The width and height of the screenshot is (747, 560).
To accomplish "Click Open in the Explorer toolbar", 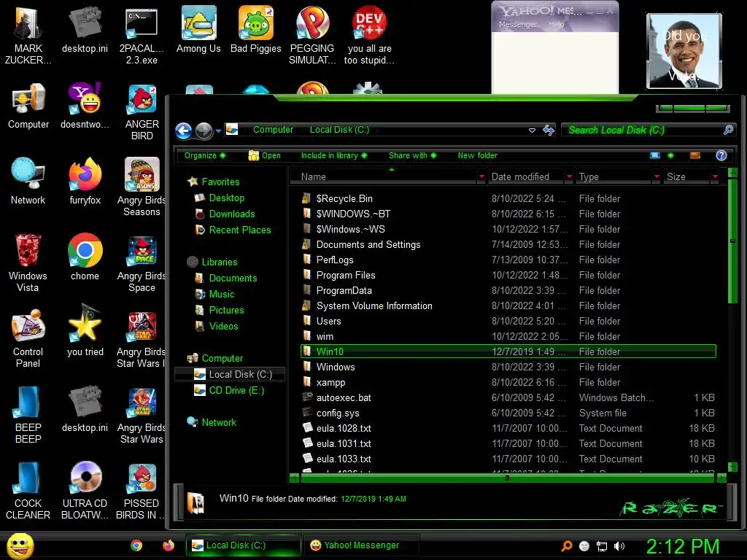I will tap(264, 155).
